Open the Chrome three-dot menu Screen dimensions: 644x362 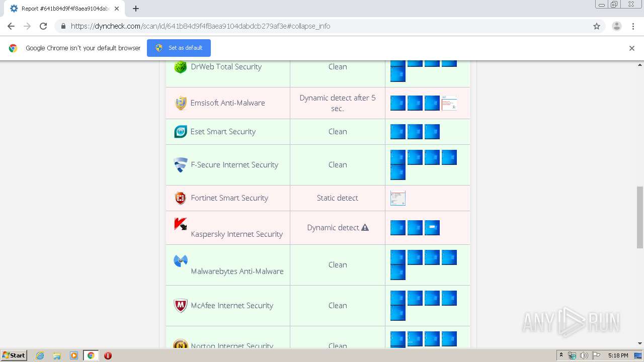click(x=633, y=26)
